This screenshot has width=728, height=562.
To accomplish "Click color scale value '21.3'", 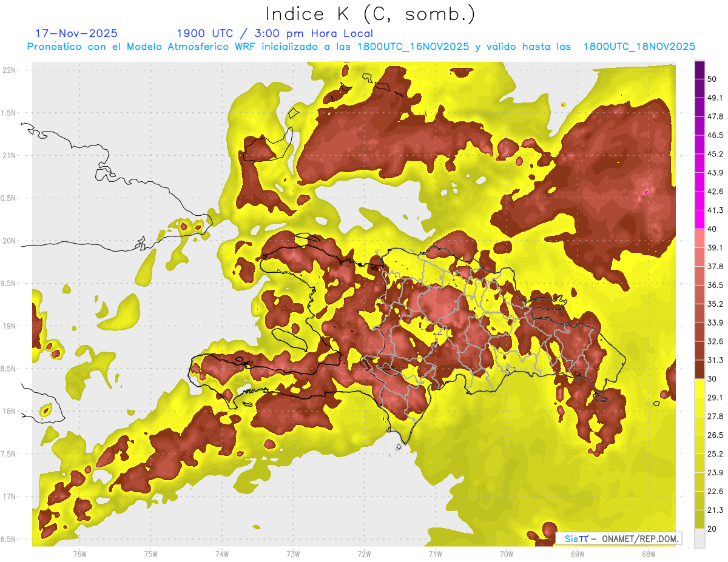I will pyautogui.click(x=715, y=510).
